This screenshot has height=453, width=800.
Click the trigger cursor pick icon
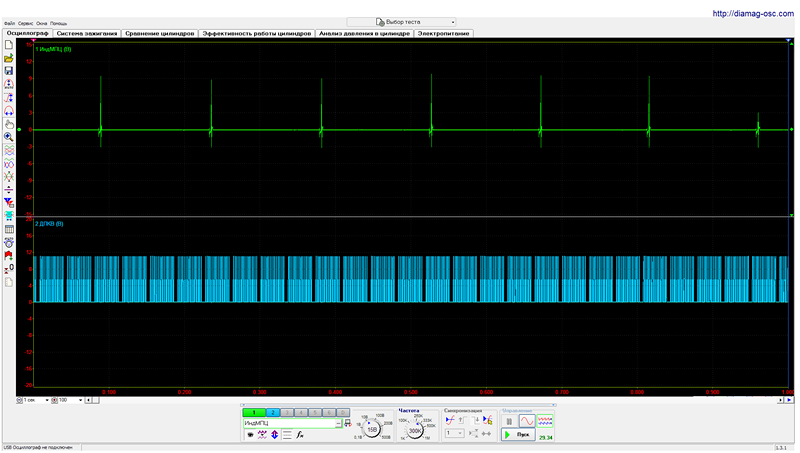(x=488, y=420)
